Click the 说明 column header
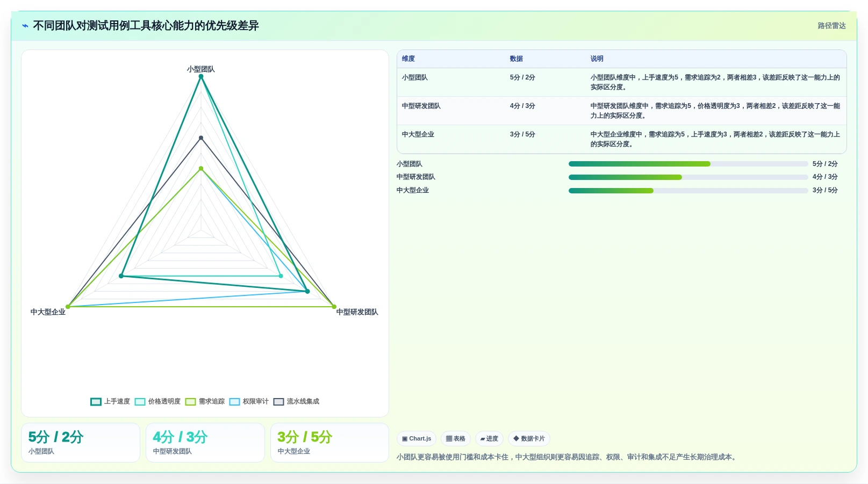Image resolution: width=868 pixels, height=484 pixels. click(x=597, y=59)
